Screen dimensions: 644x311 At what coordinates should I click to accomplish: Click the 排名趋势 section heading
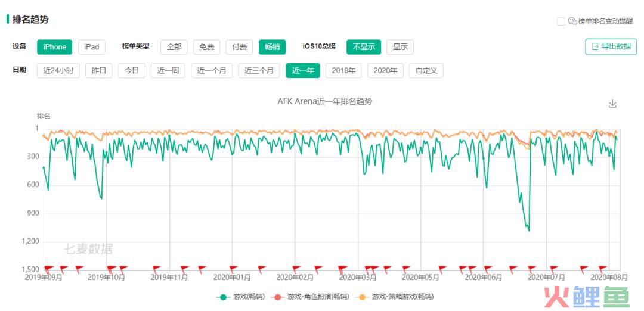[x=30, y=19]
